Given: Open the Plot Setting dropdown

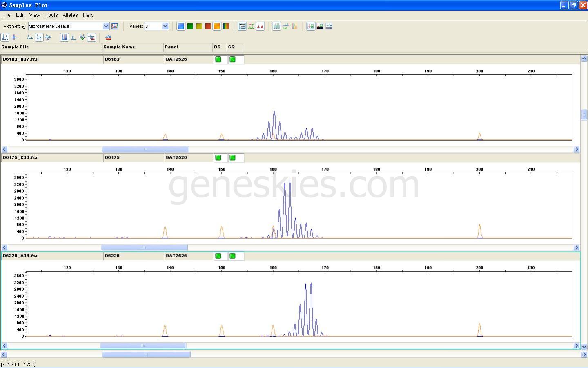Looking at the screenshot, I should [106, 26].
